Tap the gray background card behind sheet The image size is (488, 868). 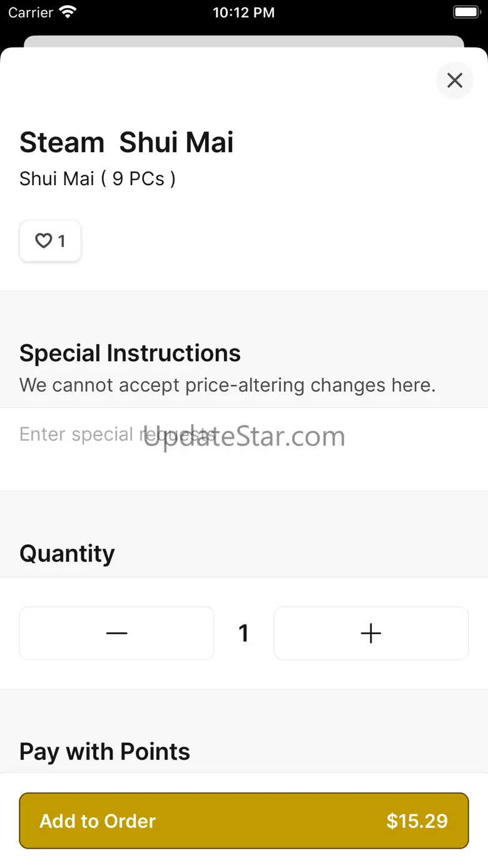pos(244,41)
